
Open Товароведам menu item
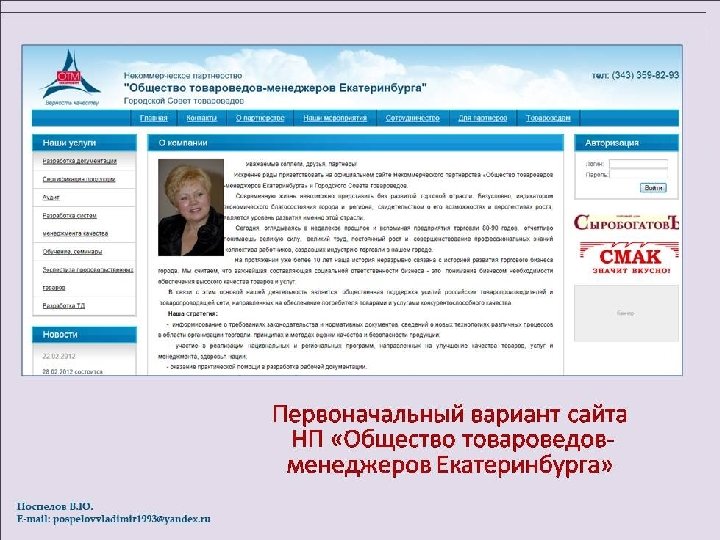(x=548, y=118)
